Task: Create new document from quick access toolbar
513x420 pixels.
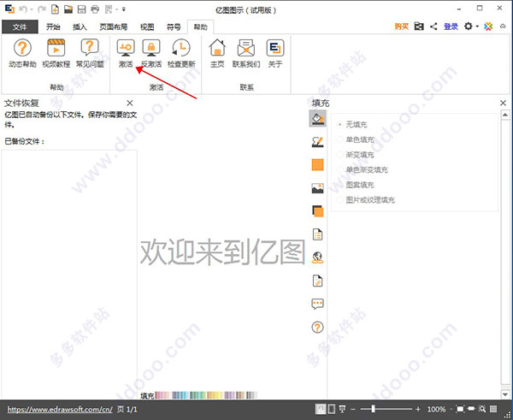Action: pyautogui.click(x=55, y=9)
